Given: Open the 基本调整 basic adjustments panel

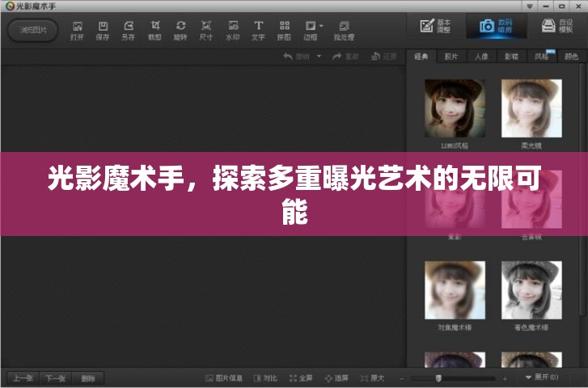Looking at the screenshot, I should click(435, 26).
